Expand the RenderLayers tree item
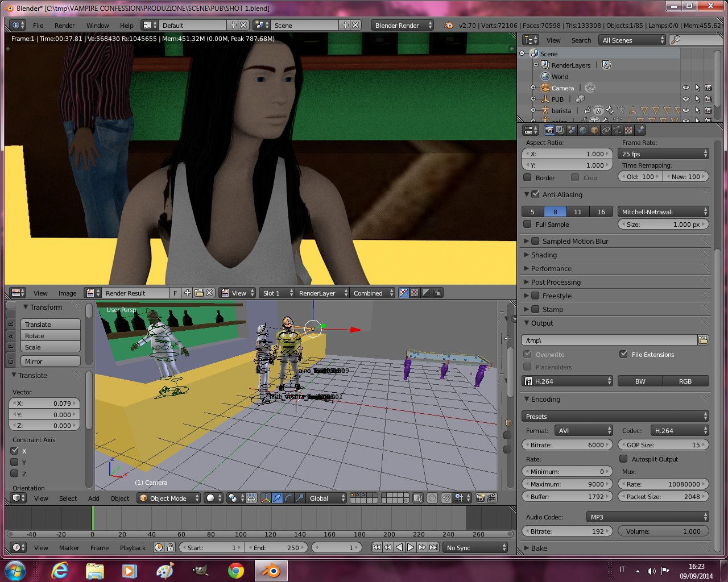The image size is (728, 582). pyautogui.click(x=536, y=65)
